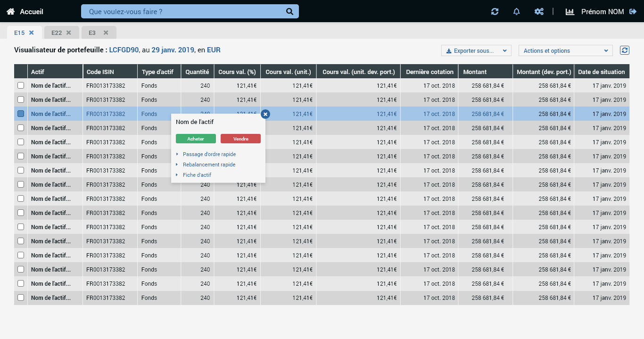Open the settings gears icon
The width and height of the screenshot is (644, 339).
tap(539, 11)
